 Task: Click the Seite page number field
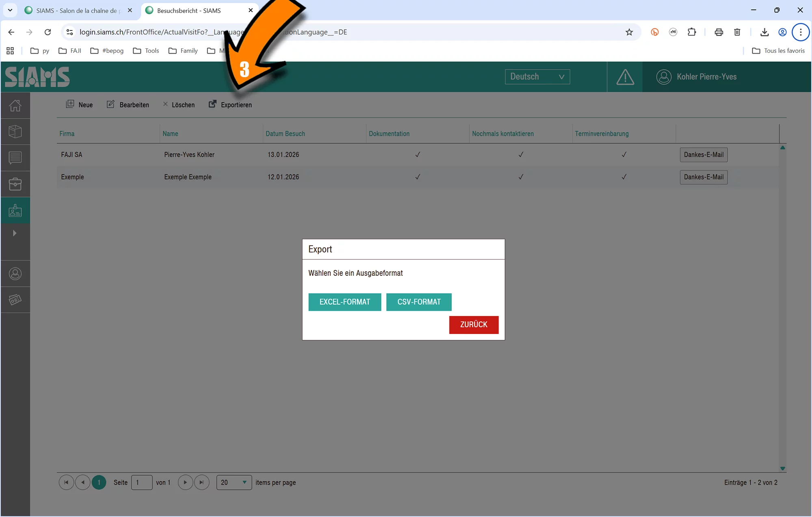[142, 482]
